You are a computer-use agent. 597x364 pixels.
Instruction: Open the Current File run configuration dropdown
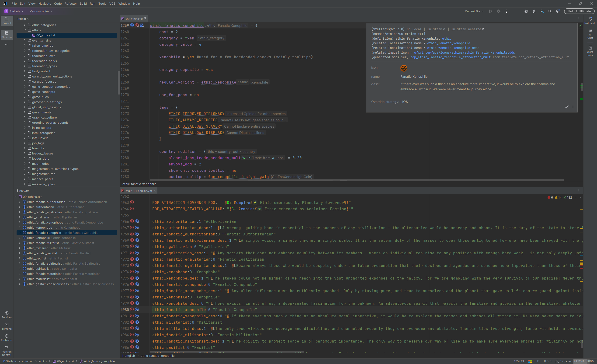click(474, 11)
